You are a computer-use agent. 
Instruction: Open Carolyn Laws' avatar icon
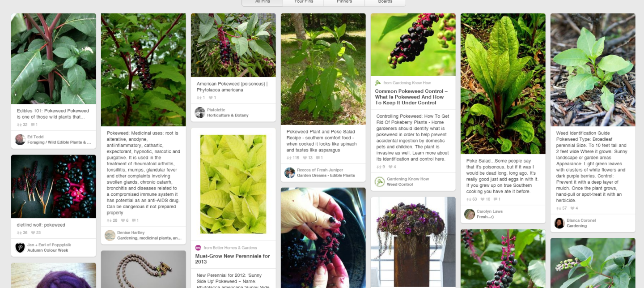pos(470,214)
